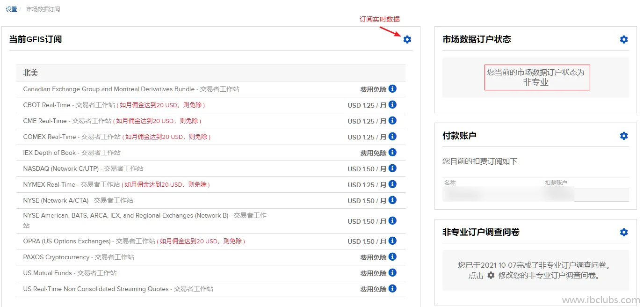Open info icon for OPRA US Options
Viewport: 644px width, 307px height.
[x=392, y=241]
